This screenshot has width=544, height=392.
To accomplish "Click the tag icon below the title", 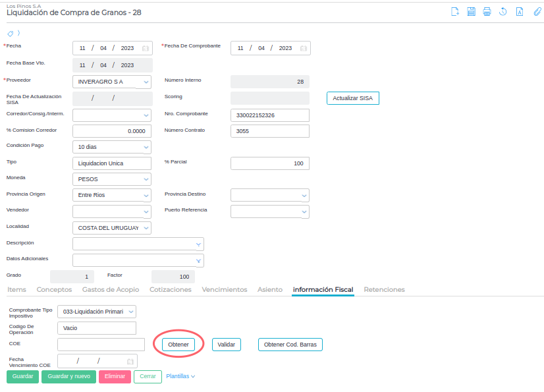I will (x=10, y=33).
